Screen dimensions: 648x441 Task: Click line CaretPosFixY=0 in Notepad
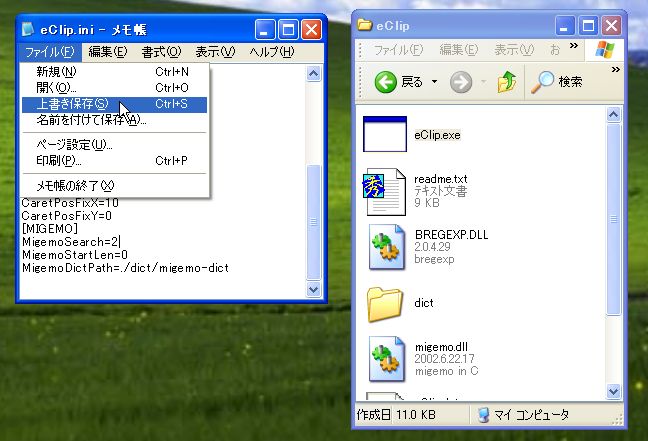[x=67, y=216]
